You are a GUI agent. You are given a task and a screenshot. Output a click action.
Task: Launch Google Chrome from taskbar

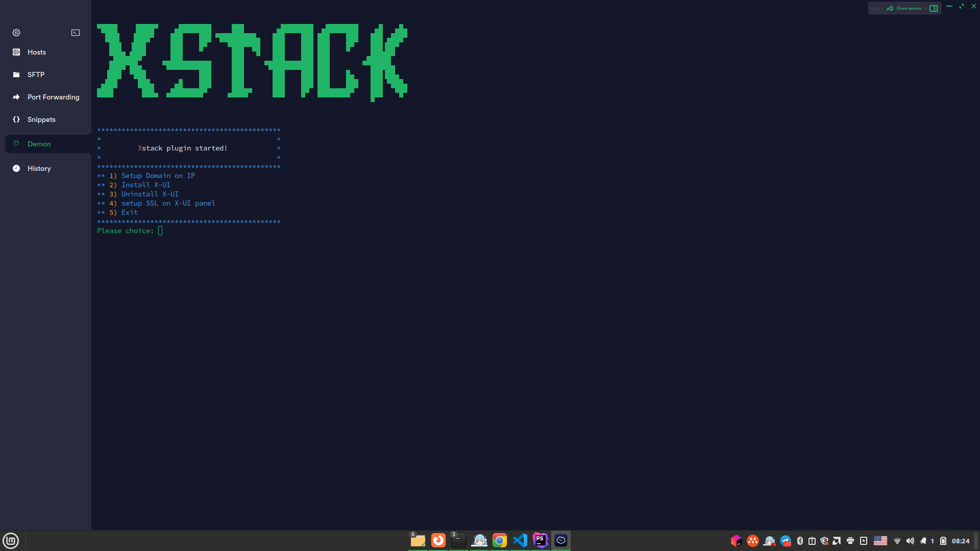[500, 540]
